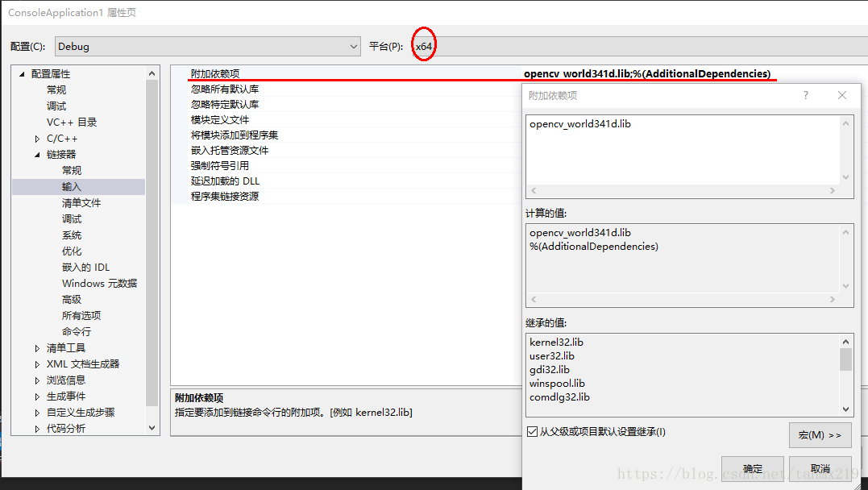Screen dimensions: 868x490
Task: Collapse the 链接器 tree node
Action: pos(37,155)
